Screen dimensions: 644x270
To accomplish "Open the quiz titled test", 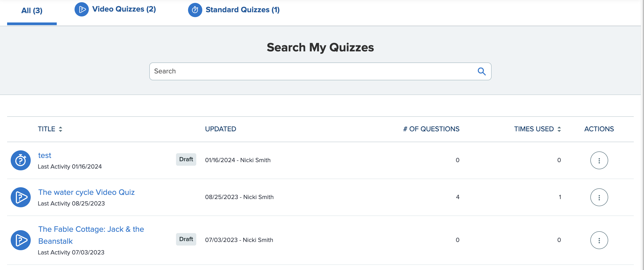I will tap(45, 155).
